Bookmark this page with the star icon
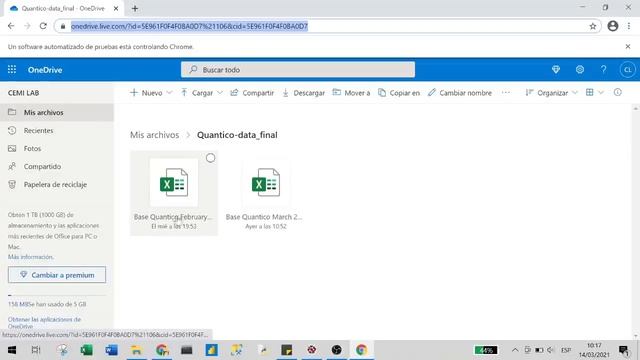Image resolution: width=640 pixels, height=360 pixels. pos(593,26)
